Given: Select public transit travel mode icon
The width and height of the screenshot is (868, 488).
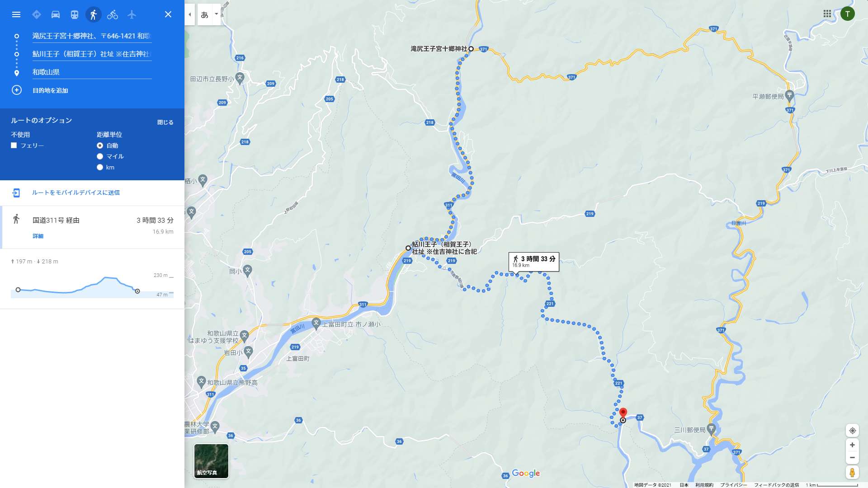Looking at the screenshot, I should click(75, 14).
